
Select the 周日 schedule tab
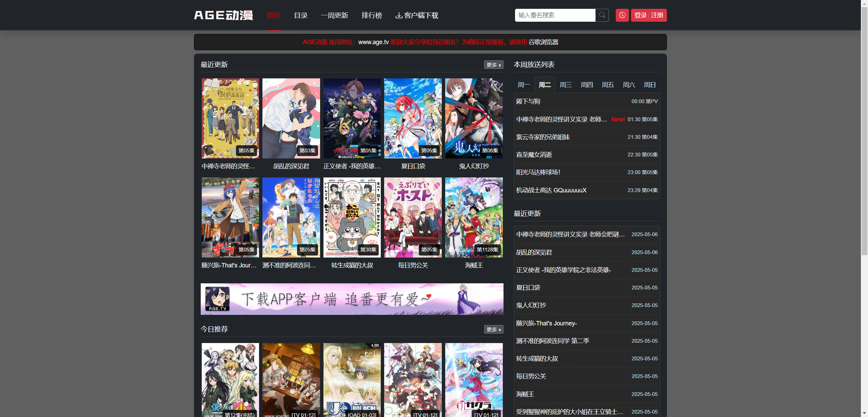[x=650, y=85]
